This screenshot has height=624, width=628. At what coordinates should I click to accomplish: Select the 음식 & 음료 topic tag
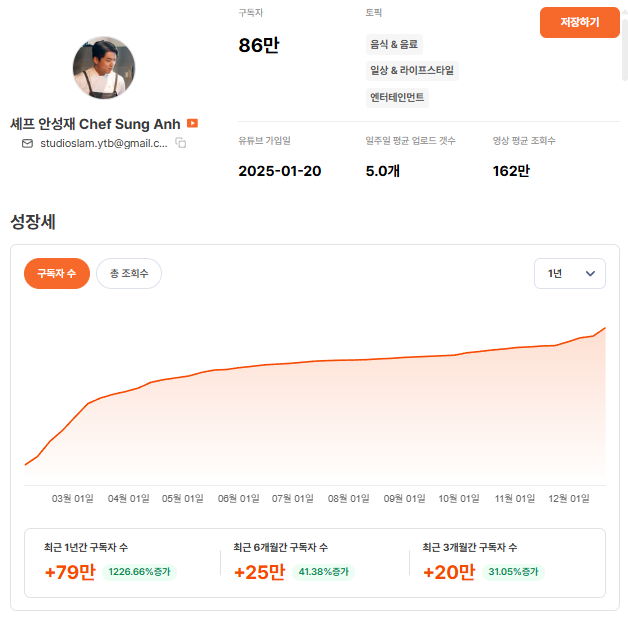click(395, 44)
